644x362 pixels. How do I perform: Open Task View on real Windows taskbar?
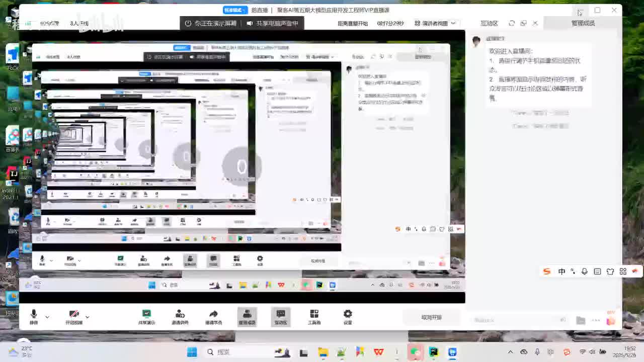303,352
